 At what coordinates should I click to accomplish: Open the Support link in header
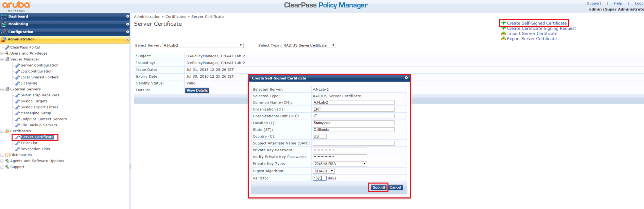point(594,3)
